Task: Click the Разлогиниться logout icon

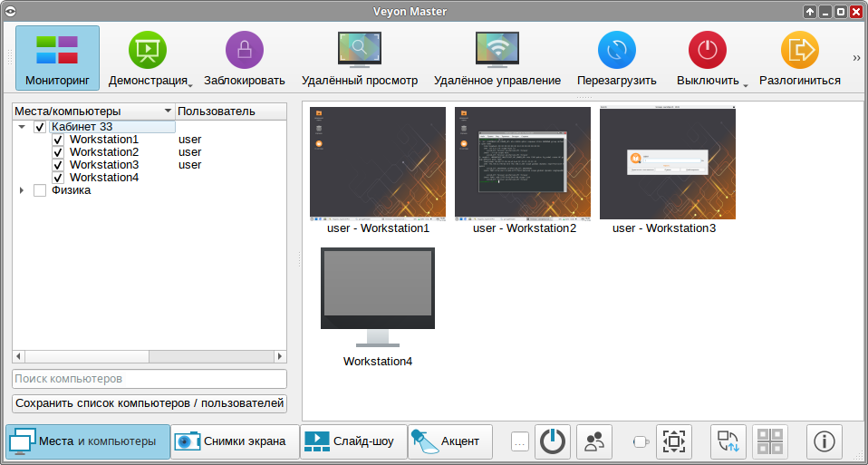Action: coord(800,50)
